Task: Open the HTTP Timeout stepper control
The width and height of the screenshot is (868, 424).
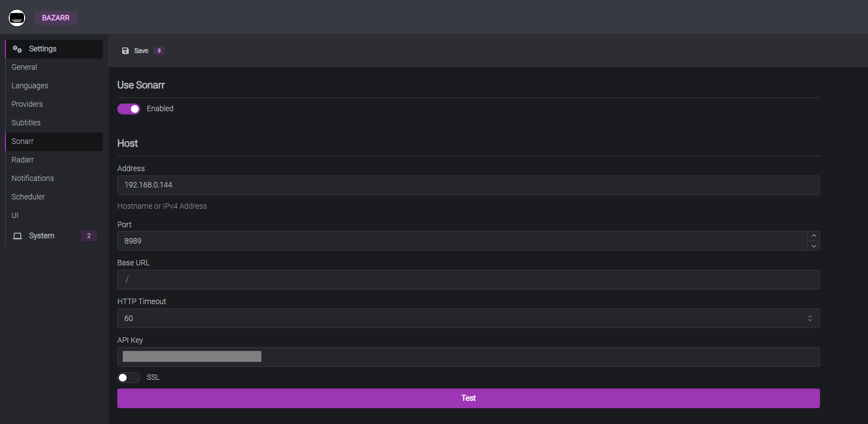Action: (810, 318)
